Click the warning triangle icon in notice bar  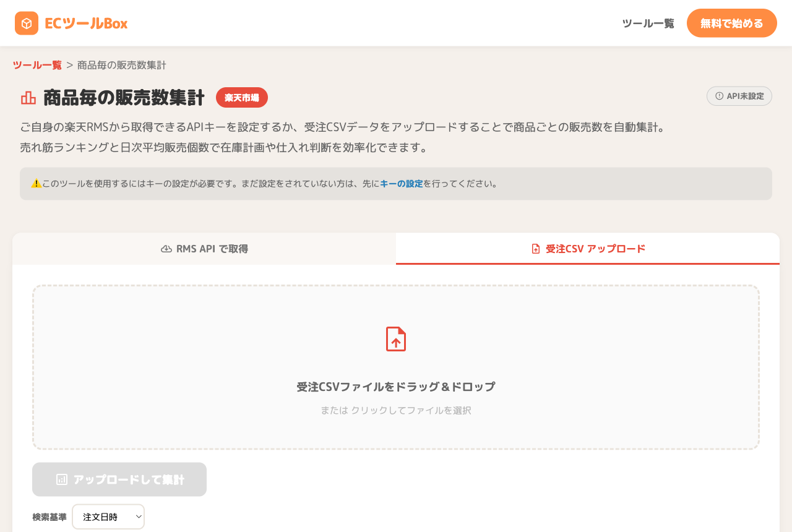[36, 183]
